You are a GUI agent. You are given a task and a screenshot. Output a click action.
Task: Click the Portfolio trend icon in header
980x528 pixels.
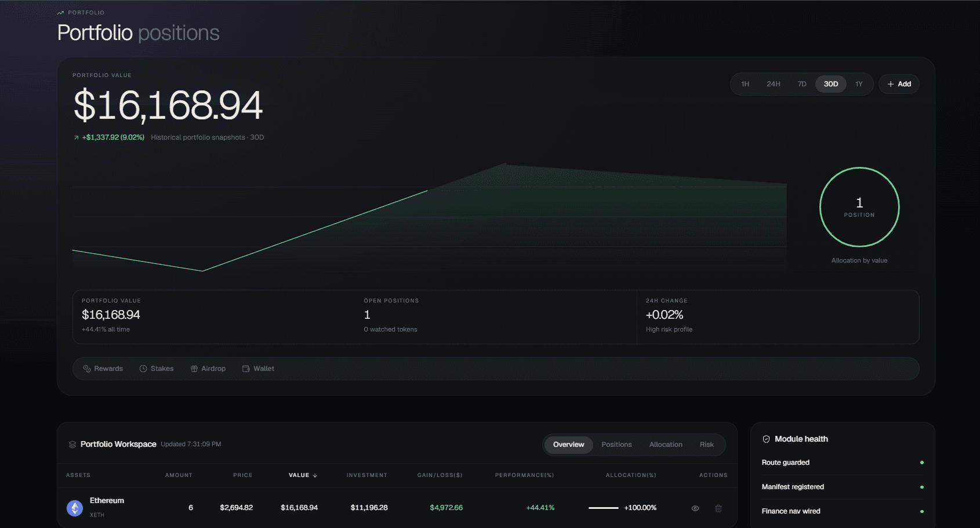click(x=60, y=13)
